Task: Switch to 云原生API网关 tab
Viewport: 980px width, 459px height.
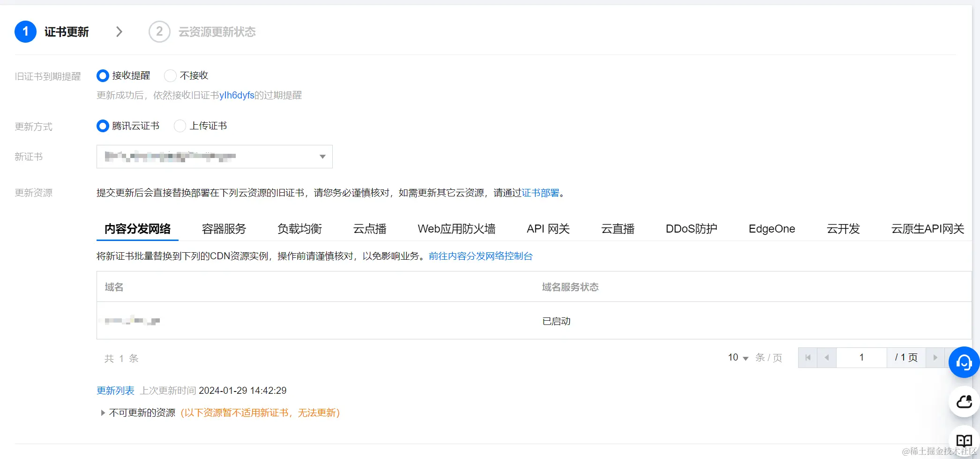Action: (928, 229)
